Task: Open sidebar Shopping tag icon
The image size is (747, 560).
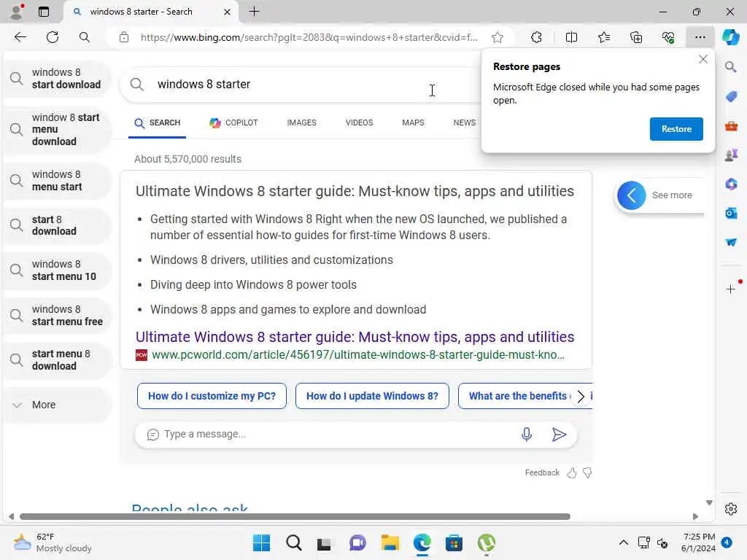Action: (x=731, y=97)
